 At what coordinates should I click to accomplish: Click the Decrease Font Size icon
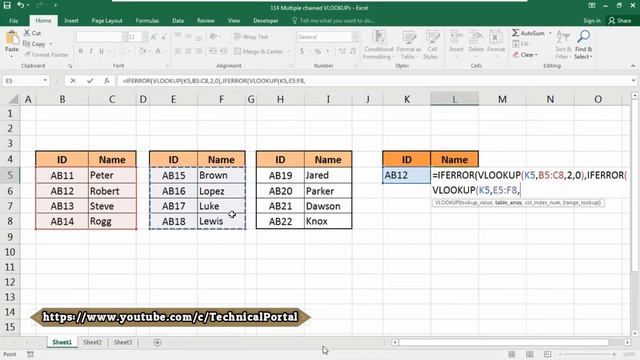tap(164, 37)
